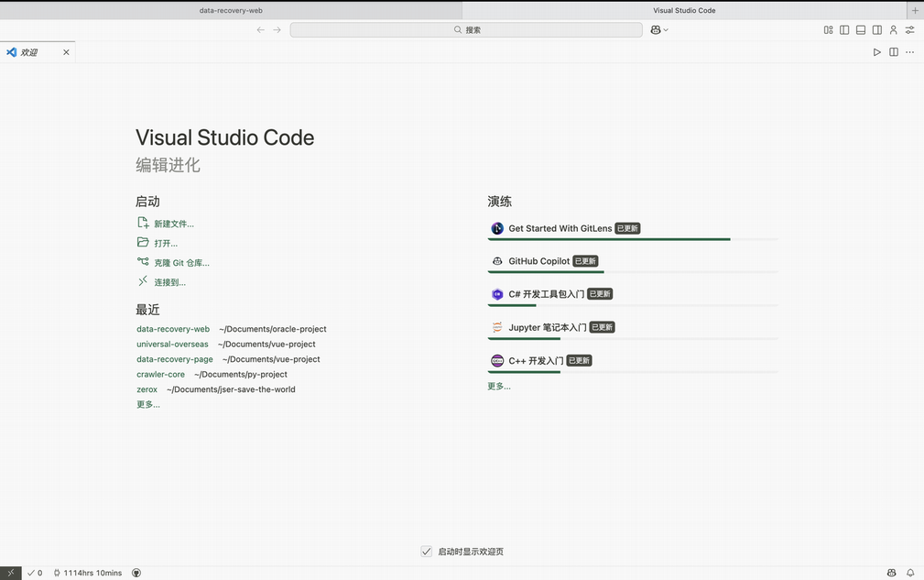Click 更多... under the recent list
Viewport: 924px width, 580px height.
[x=148, y=404]
